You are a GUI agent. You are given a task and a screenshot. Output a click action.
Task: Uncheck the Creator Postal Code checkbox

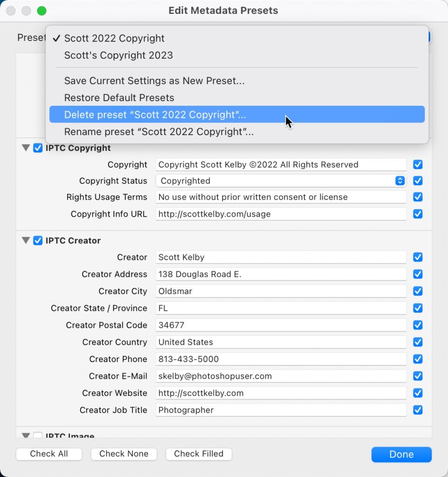(x=418, y=325)
